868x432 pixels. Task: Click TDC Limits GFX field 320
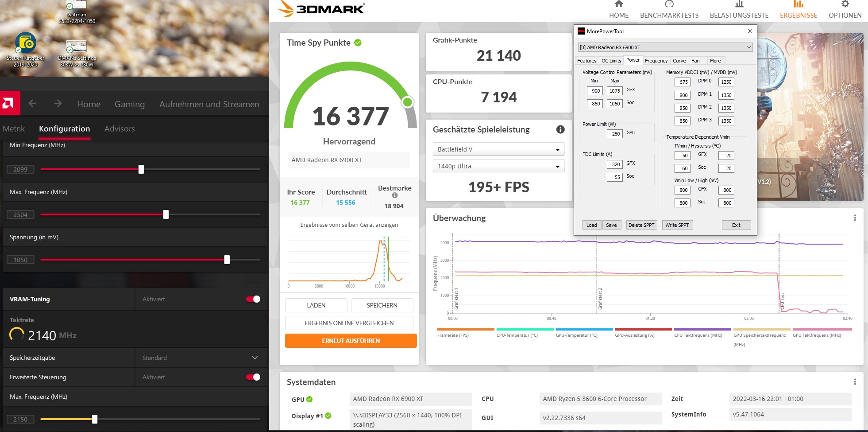(615, 164)
